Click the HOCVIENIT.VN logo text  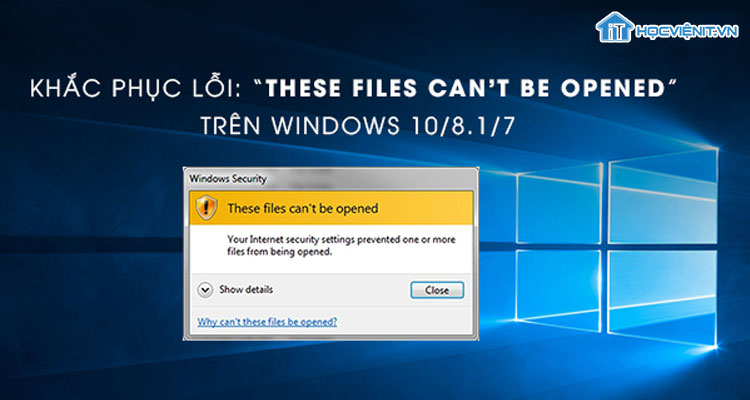click(687, 32)
